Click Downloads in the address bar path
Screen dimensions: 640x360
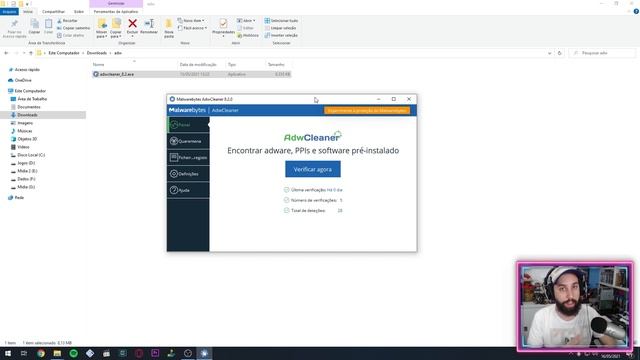pos(97,53)
